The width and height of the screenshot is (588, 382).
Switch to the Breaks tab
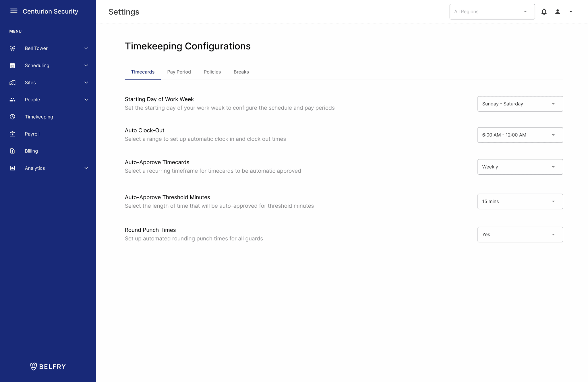click(241, 72)
